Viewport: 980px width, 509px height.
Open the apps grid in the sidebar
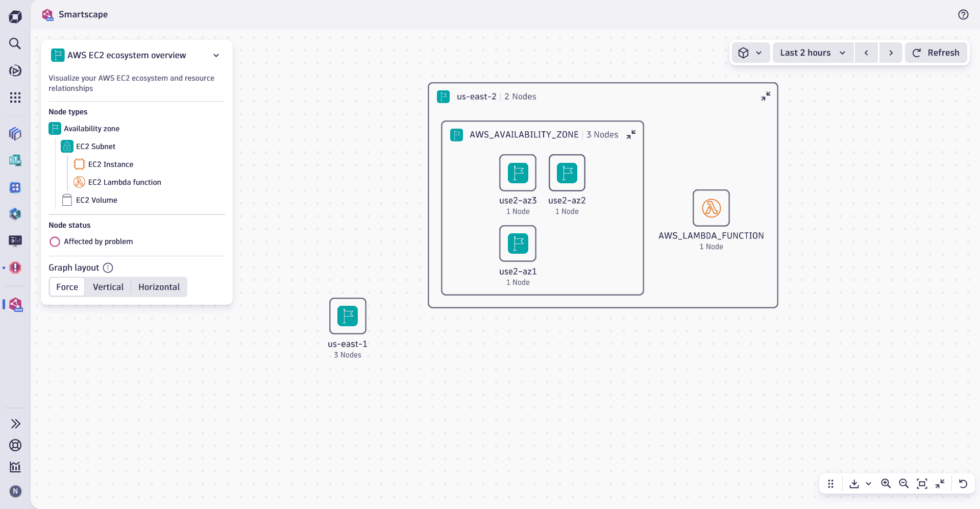(x=15, y=97)
